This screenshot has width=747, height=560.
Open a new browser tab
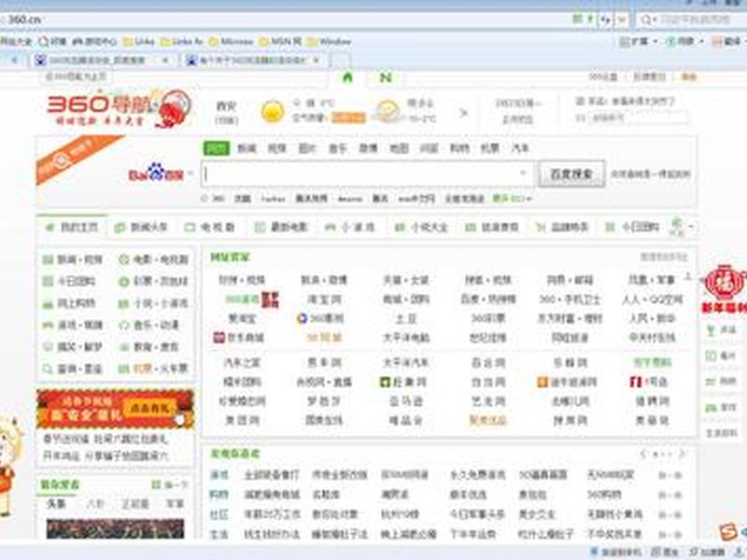point(340,61)
